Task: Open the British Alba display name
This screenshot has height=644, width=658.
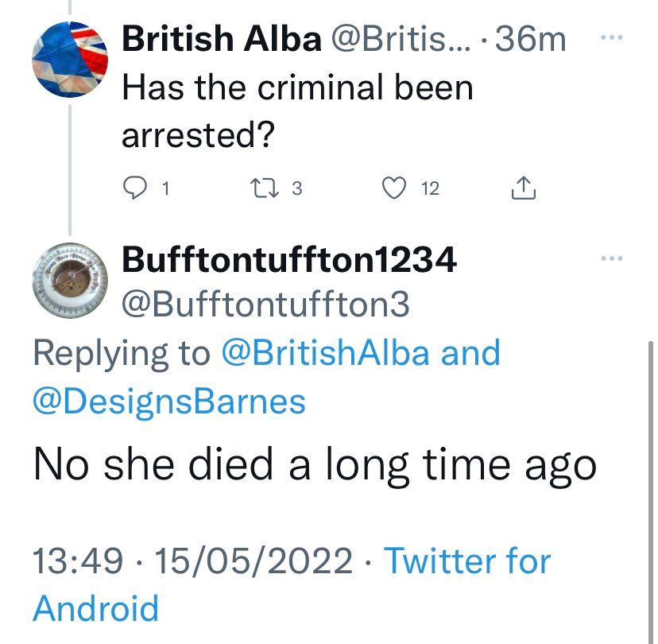Action: click(x=220, y=38)
